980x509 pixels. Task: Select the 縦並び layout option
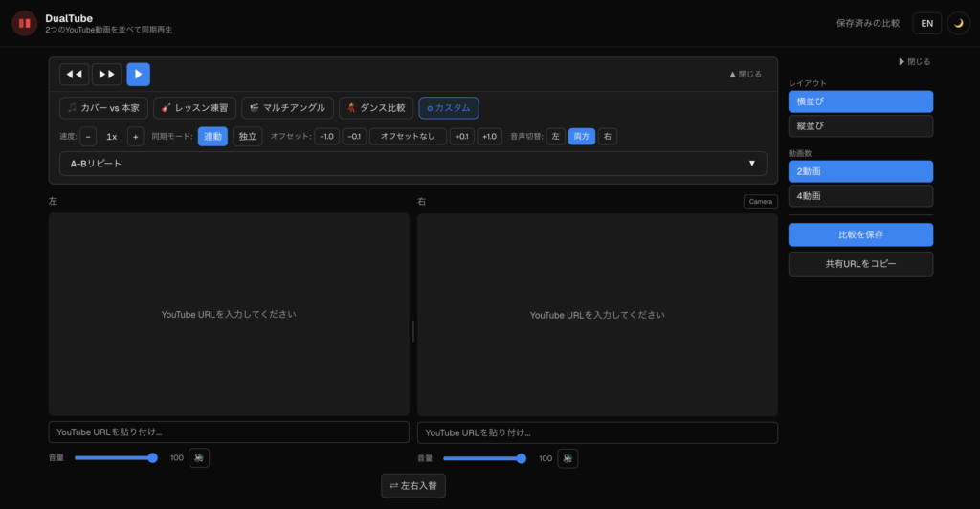pyautogui.click(x=860, y=126)
